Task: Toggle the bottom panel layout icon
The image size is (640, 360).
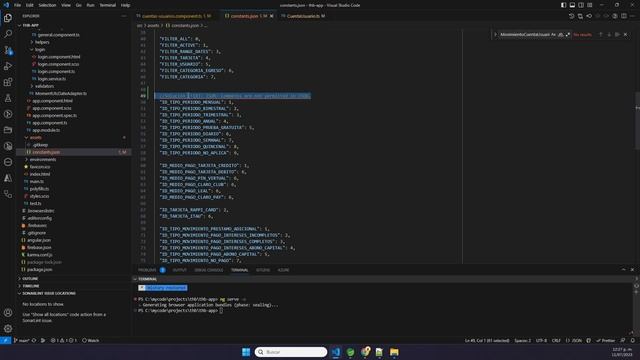Action: coord(572,5)
